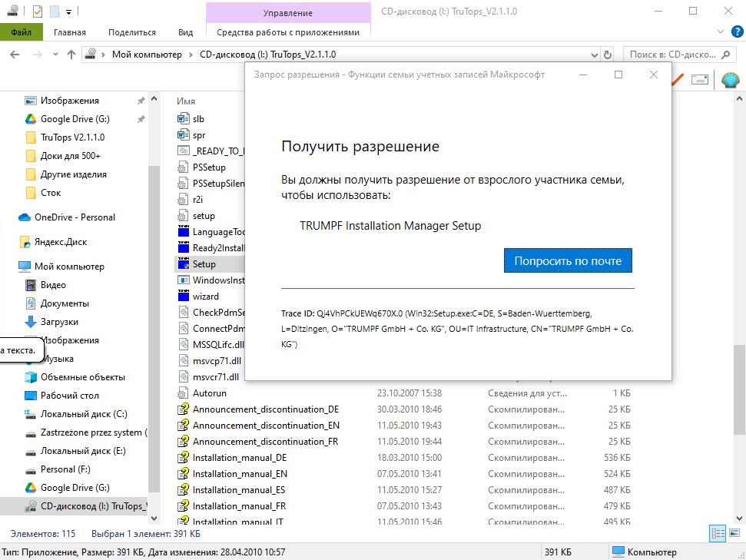Screen dimensions: 746x560
Task: Click the icon of the wizard file
Action: click(183, 296)
